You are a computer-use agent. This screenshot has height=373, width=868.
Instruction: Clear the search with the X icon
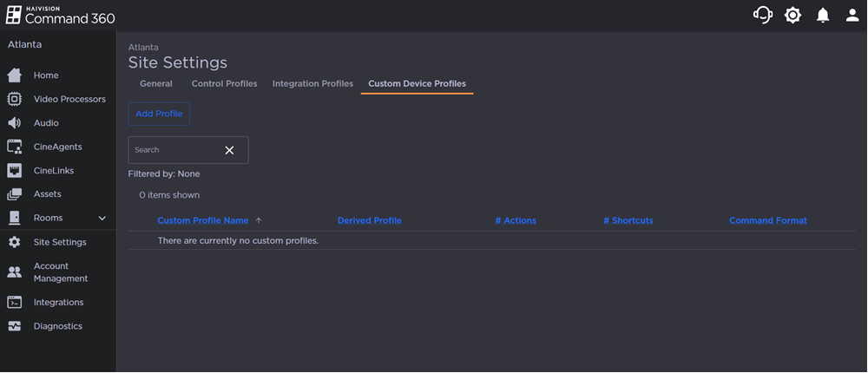coord(229,150)
